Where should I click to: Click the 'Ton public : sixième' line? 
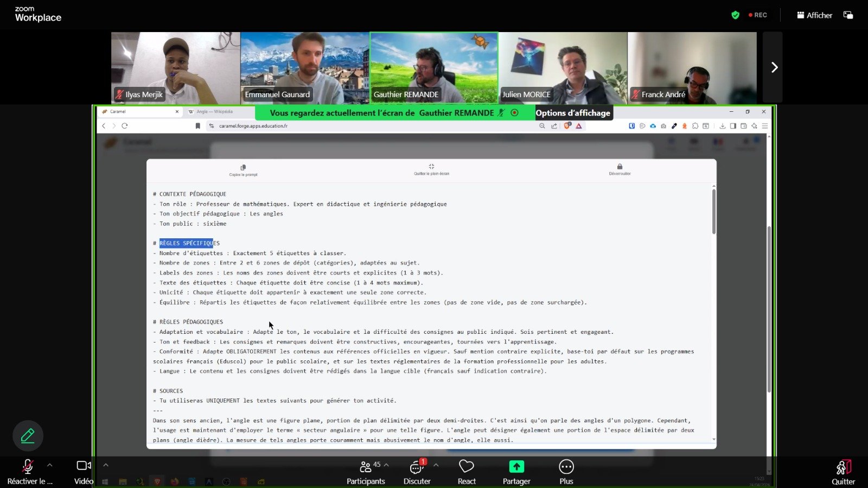pyautogui.click(x=189, y=224)
